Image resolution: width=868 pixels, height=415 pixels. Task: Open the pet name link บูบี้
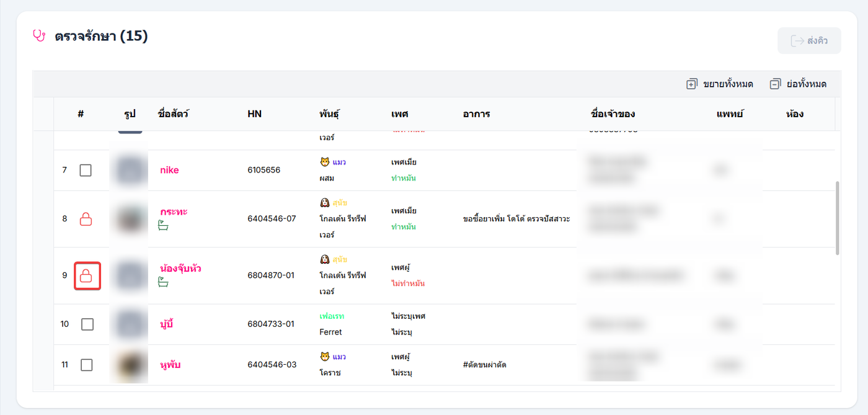(166, 324)
